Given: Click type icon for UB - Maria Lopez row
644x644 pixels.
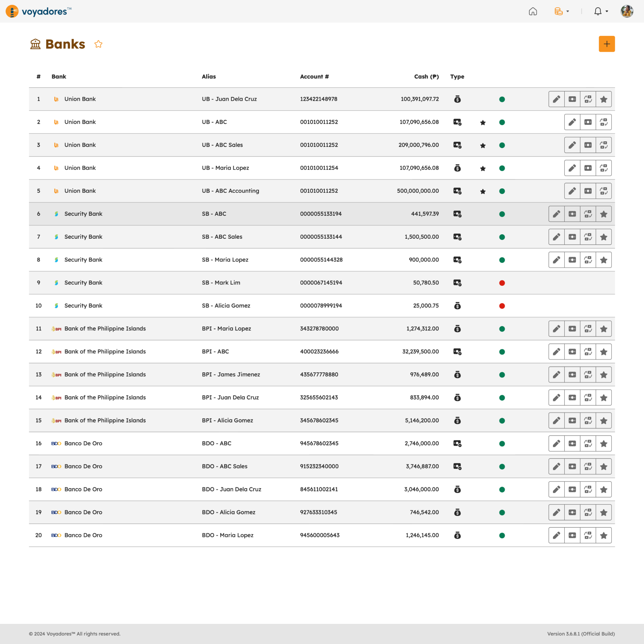Looking at the screenshot, I should pos(457,168).
